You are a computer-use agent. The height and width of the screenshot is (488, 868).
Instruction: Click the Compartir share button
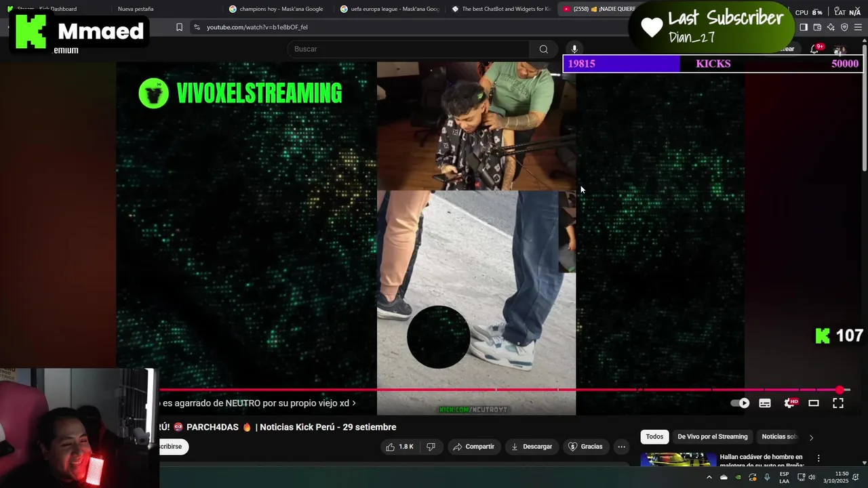473,447
